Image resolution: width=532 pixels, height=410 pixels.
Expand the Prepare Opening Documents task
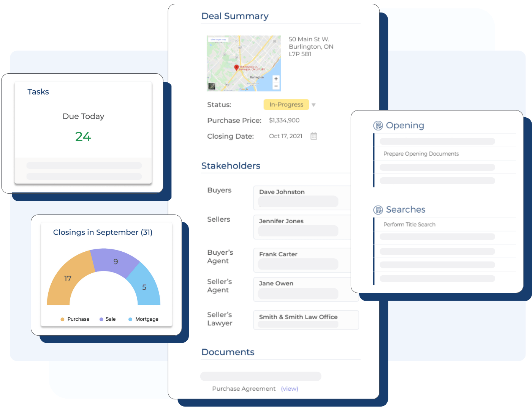(421, 153)
